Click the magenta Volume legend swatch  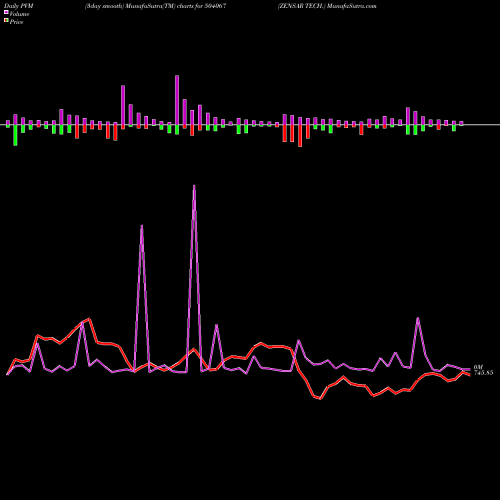[x=6, y=12]
